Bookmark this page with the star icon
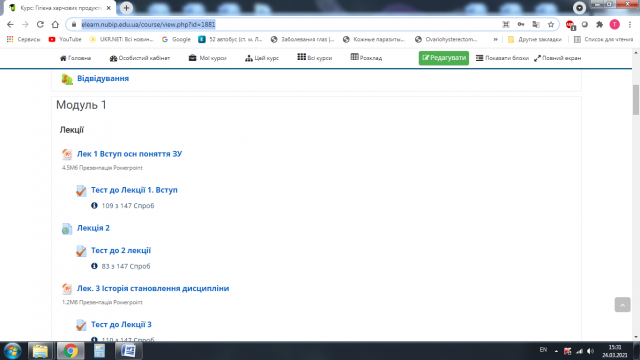Viewport: 640px width, 360px height. click(x=551, y=24)
